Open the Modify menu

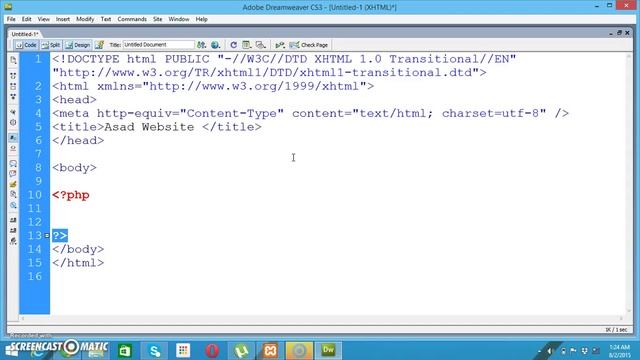click(x=85, y=19)
